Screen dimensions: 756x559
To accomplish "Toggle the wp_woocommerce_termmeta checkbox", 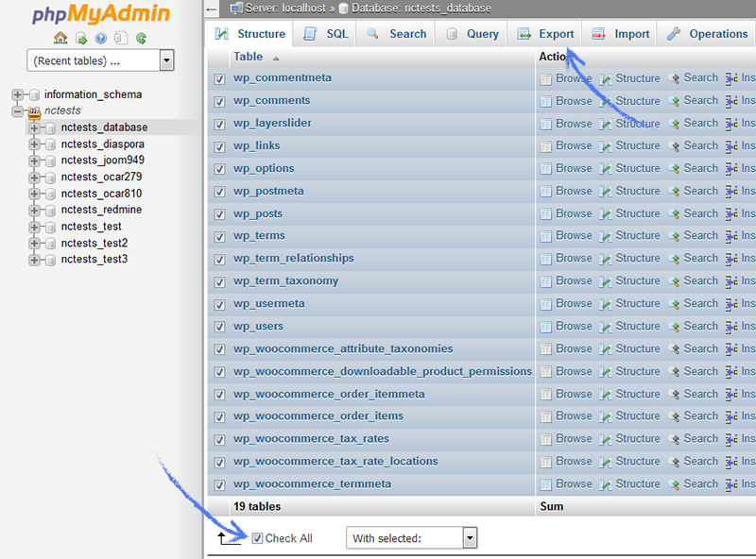I will point(219,485).
